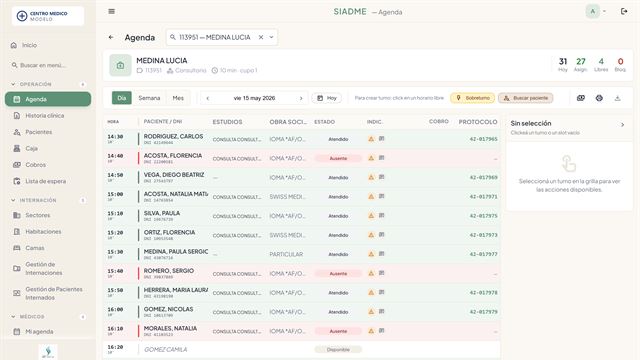The image size is (640, 360).
Task: Click the payment icon in agenda toolbar
Action: (x=581, y=98)
